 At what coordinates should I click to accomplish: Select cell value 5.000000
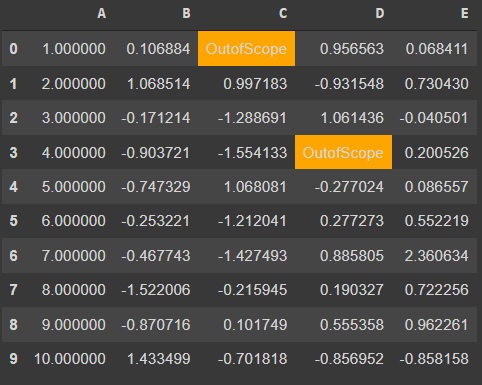tap(74, 187)
